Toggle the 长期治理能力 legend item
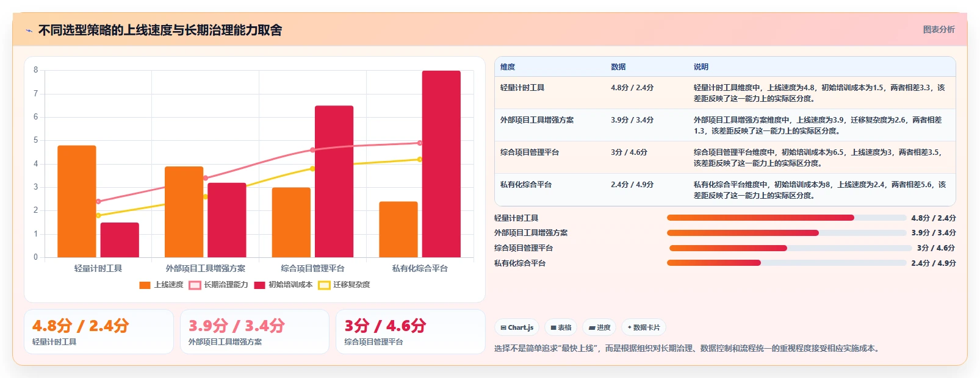The width and height of the screenshot is (980, 378). (x=218, y=285)
